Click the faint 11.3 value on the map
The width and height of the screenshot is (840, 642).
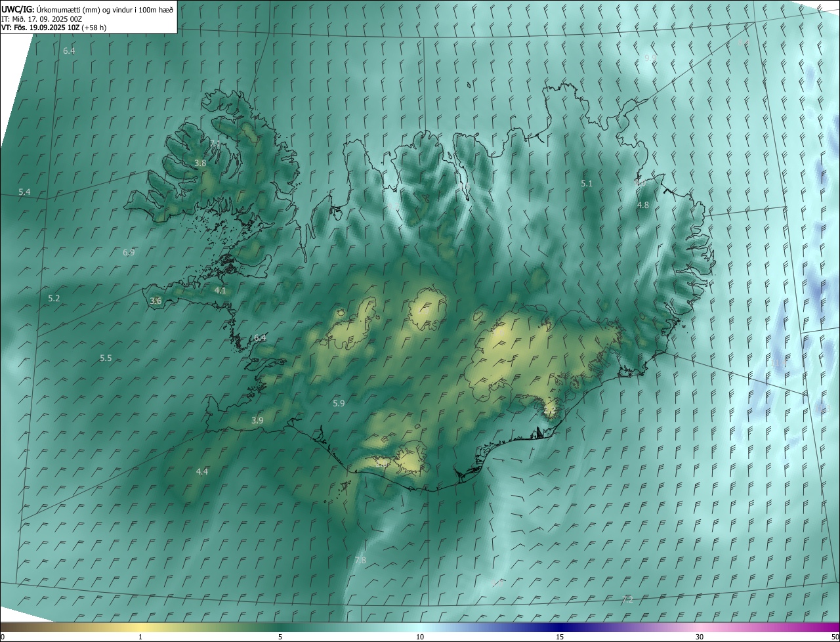pos(824,409)
